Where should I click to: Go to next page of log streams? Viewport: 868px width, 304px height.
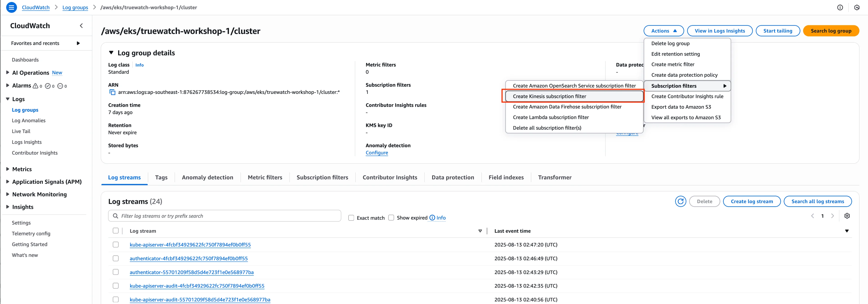tap(832, 216)
